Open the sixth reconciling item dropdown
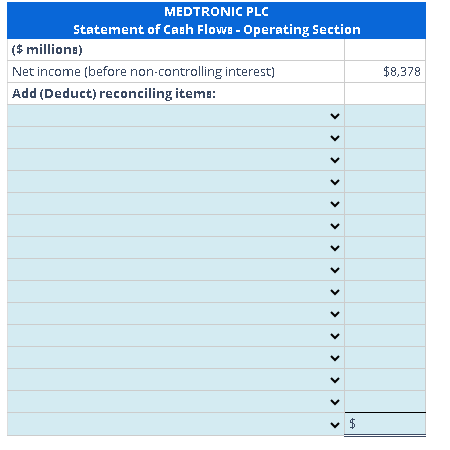 pyautogui.click(x=176, y=226)
